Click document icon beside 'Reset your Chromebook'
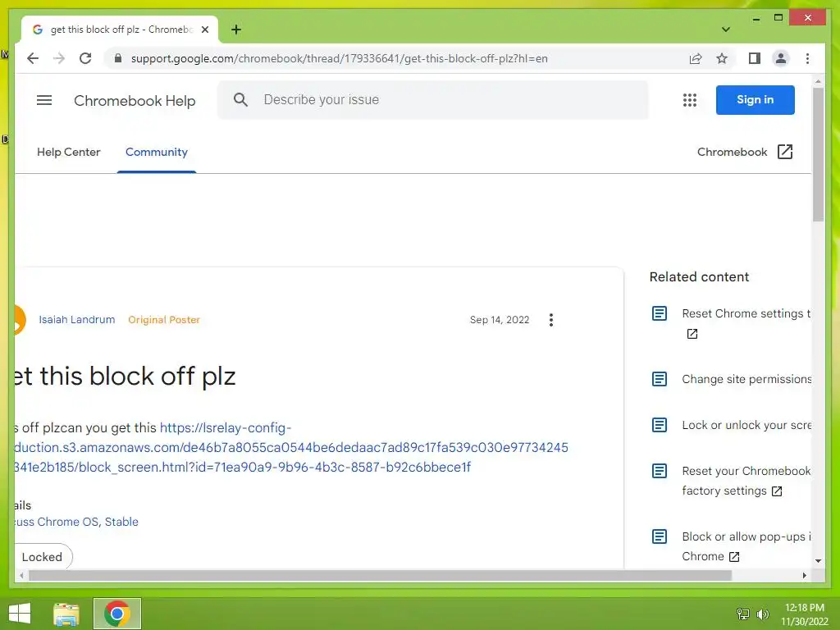Image resolution: width=840 pixels, height=630 pixels. click(660, 472)
